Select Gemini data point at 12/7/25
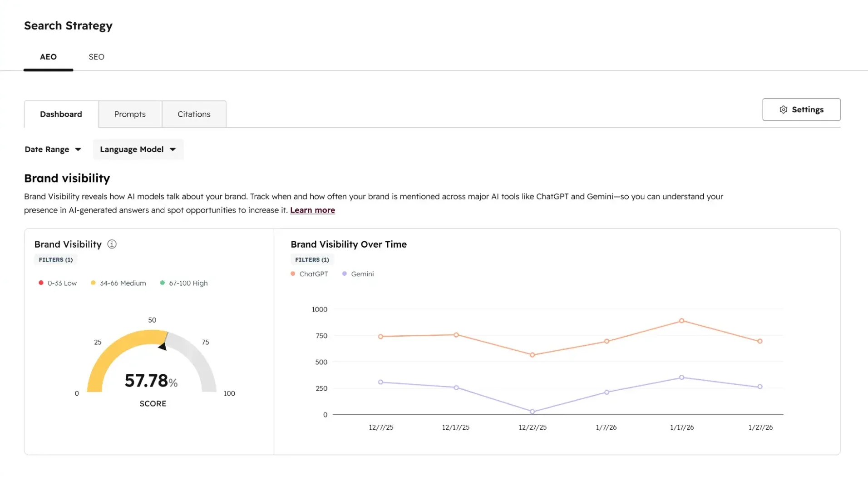The width and height of the screenshot is (868, 477). point(380,382)
